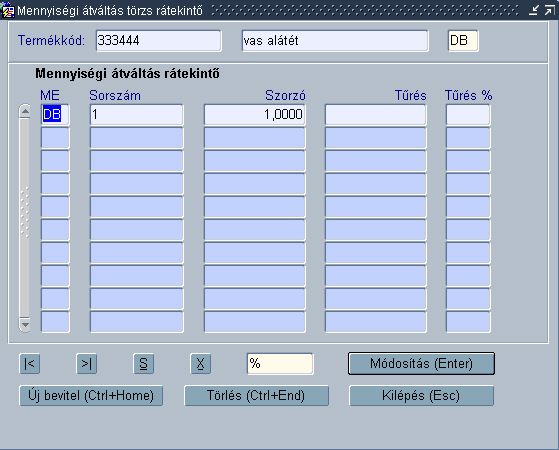559x450 pixels.
Task: Click the form window icon in title bar
Action: (x=7, y=11)
